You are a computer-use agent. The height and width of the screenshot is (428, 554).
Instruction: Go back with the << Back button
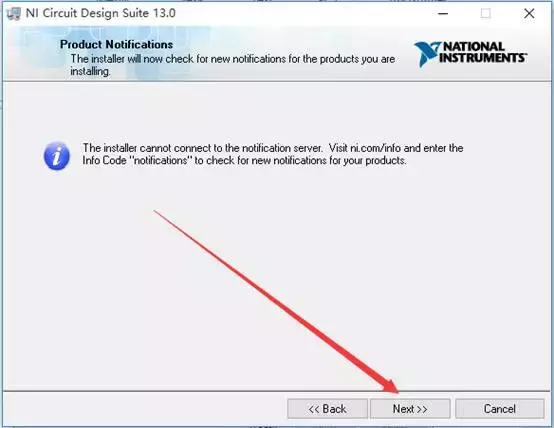(327, 409)
